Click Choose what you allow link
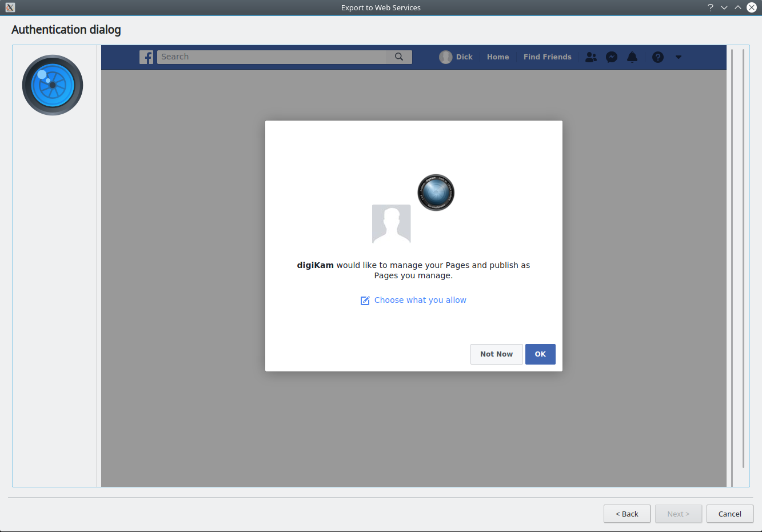Screen dimensions: 762x532 point(420,300)
